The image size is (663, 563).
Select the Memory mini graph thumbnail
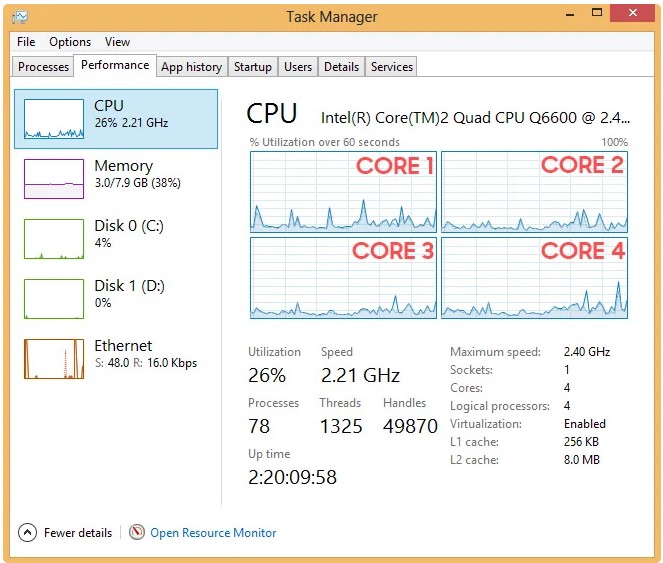pyautogui.click(x=54, y=179)
